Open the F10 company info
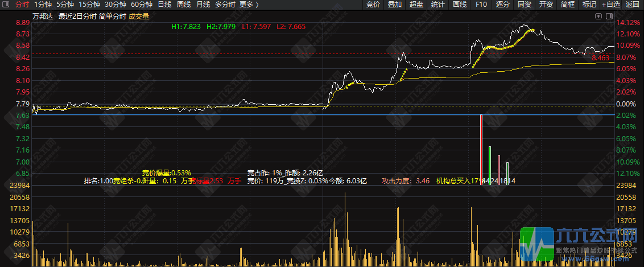This screenshot has height=267, width=644. coord(481,5)
